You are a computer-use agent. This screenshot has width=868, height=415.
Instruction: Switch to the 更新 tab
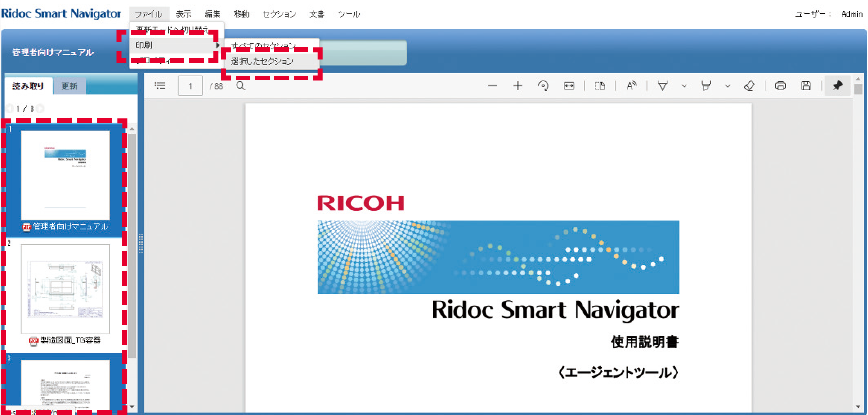coord(69,86)
